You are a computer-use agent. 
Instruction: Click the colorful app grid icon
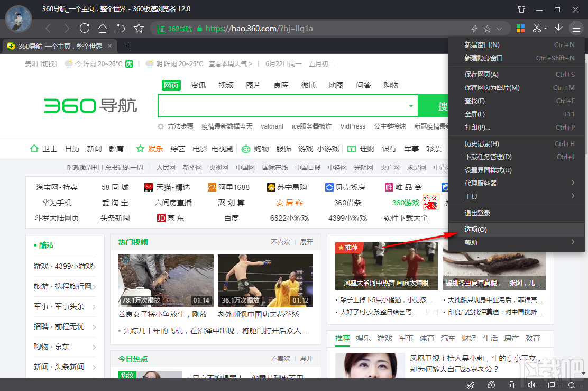[x=520, y=28]
